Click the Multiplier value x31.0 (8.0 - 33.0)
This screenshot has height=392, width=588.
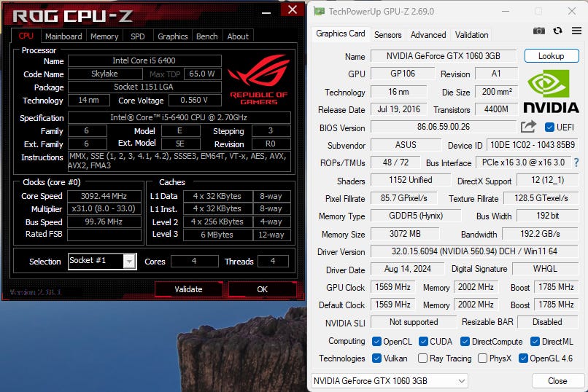click(x=104, y=208)
